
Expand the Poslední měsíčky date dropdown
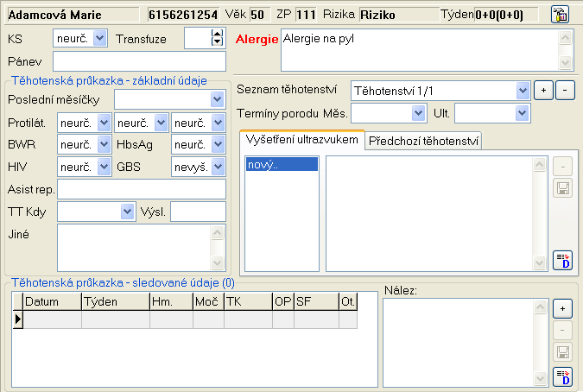click(218, 100)
